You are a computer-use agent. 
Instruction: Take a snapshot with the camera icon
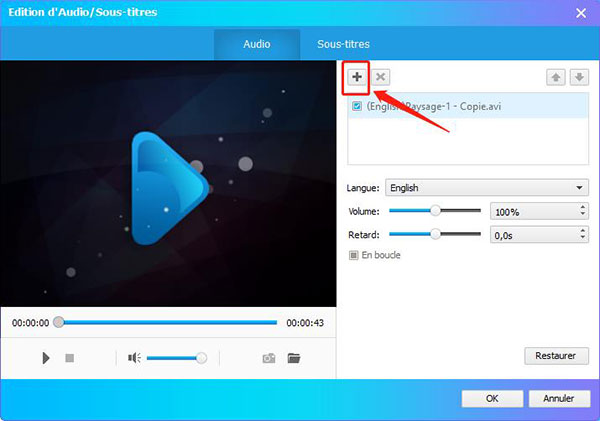point(269,358)
